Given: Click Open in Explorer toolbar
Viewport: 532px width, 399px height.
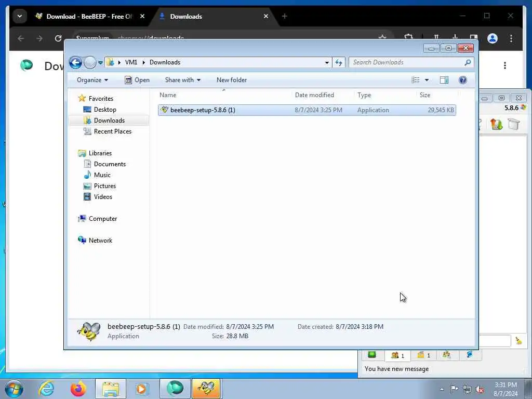Looking at the screenshot, I should (x=137, y=80).
